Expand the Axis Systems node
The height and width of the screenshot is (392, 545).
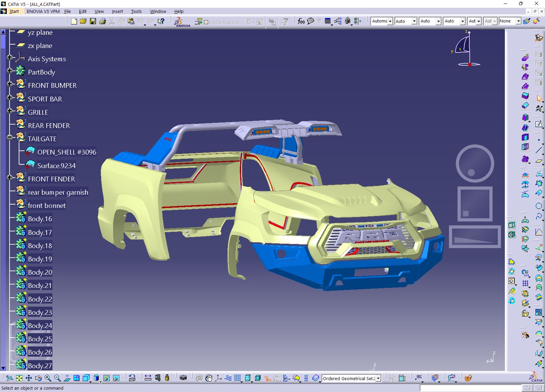pyautogui.click(x=10, y=58)
